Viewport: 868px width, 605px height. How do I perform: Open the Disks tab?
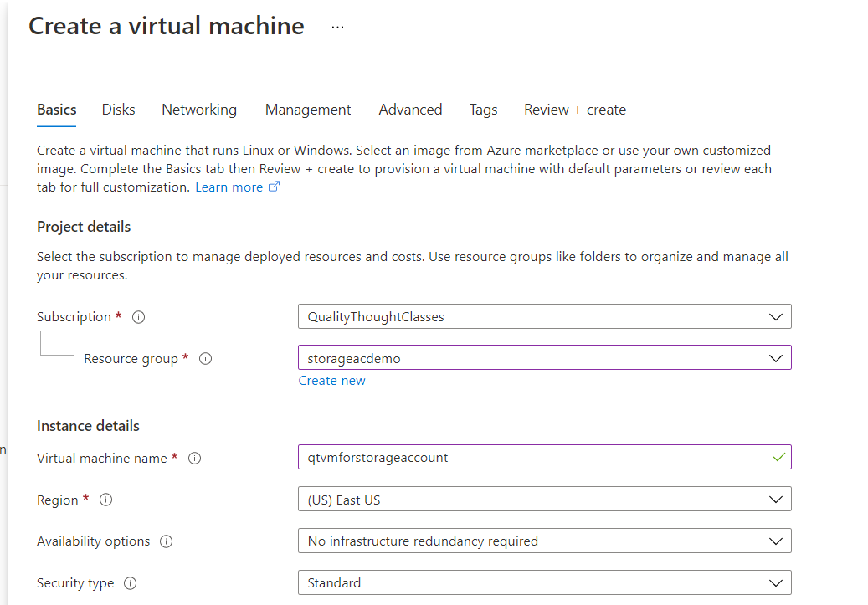(x=118, y=110)
